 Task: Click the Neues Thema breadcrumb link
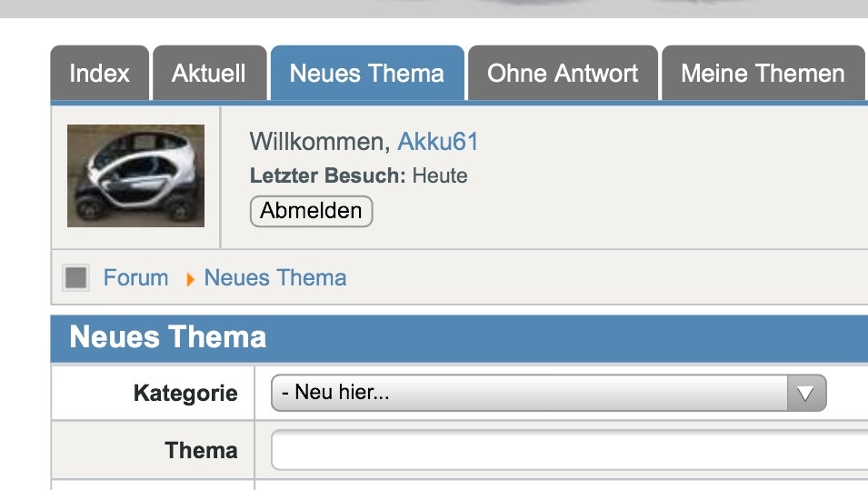[x=275, y=277]
